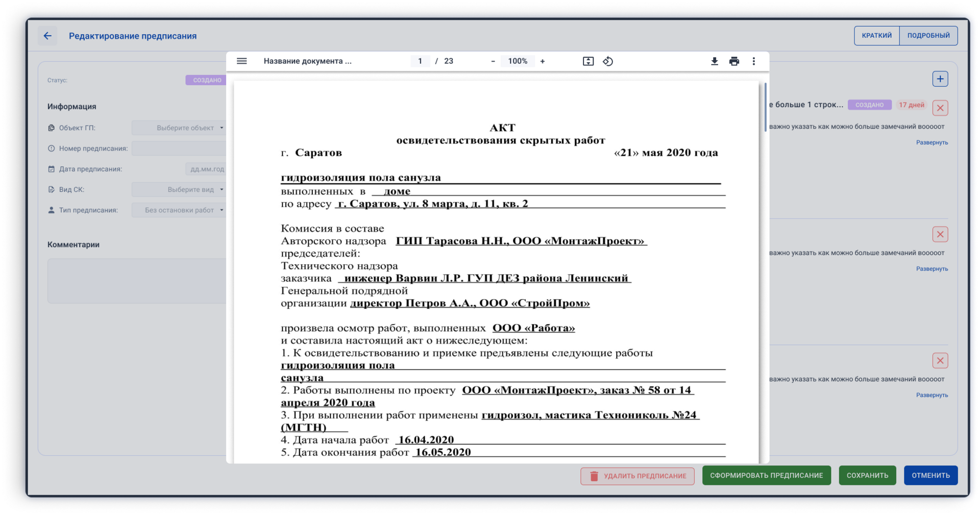Viewport: 980px width, 515px height.
Task: Delete the third remark with red X
Action: (x=940, y=360)
